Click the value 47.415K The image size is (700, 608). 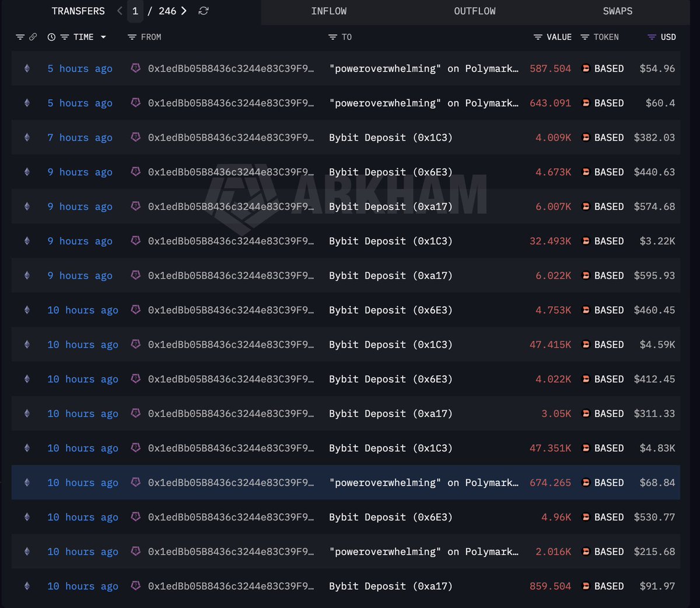pos(550,345)
